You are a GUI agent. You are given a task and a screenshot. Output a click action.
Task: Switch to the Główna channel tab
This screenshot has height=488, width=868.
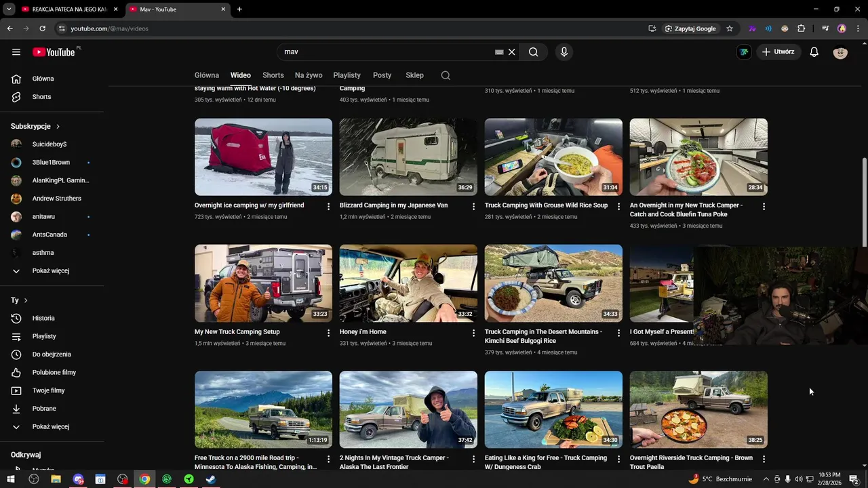pos(207,75)
